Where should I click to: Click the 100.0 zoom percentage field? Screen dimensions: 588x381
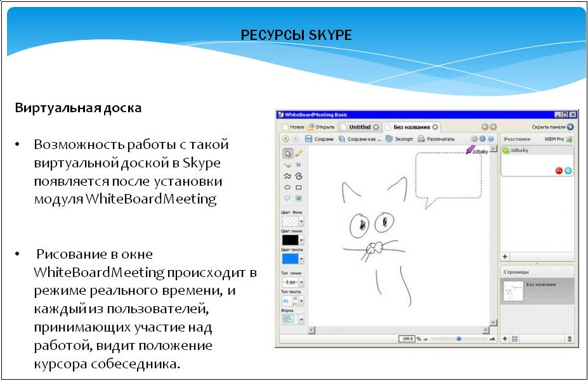pyautogui.click(x=406, y=339)
